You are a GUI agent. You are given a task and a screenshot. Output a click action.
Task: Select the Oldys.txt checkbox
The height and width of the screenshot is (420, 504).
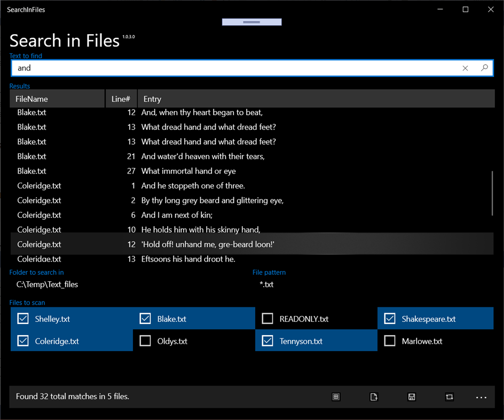pos(145,340)
